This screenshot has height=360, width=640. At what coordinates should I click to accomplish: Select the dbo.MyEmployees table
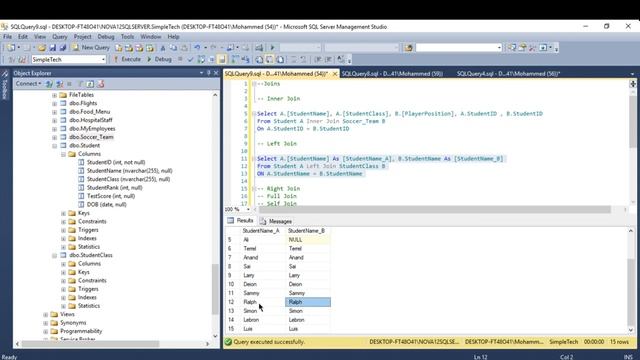tap(92, 129)
